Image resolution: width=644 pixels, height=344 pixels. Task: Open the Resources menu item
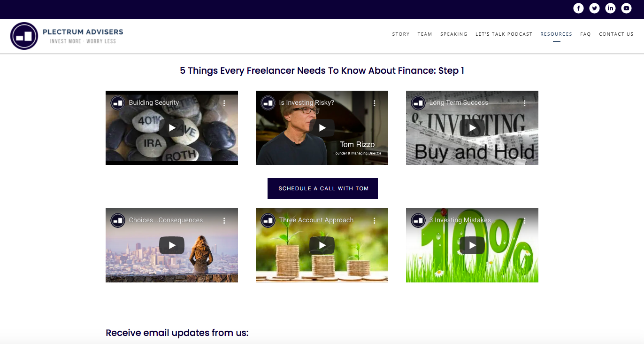point(556,34)
